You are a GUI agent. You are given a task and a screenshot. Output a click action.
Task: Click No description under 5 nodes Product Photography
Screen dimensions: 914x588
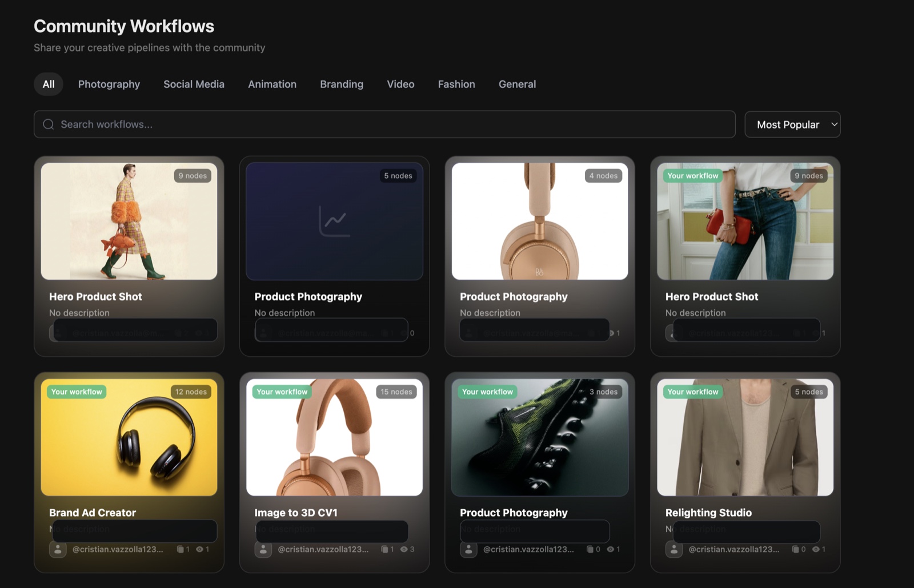pyautogui.click(x=284, y=313)
